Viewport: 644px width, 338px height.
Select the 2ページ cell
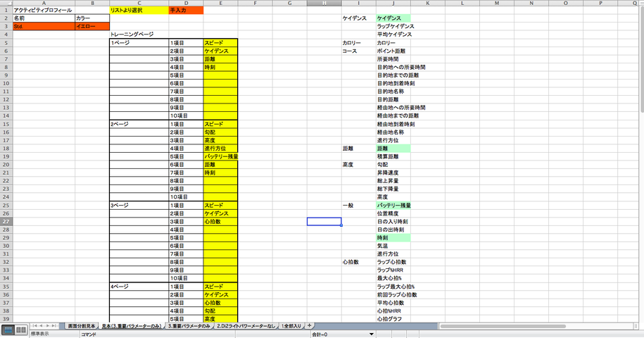pos(139,124)
